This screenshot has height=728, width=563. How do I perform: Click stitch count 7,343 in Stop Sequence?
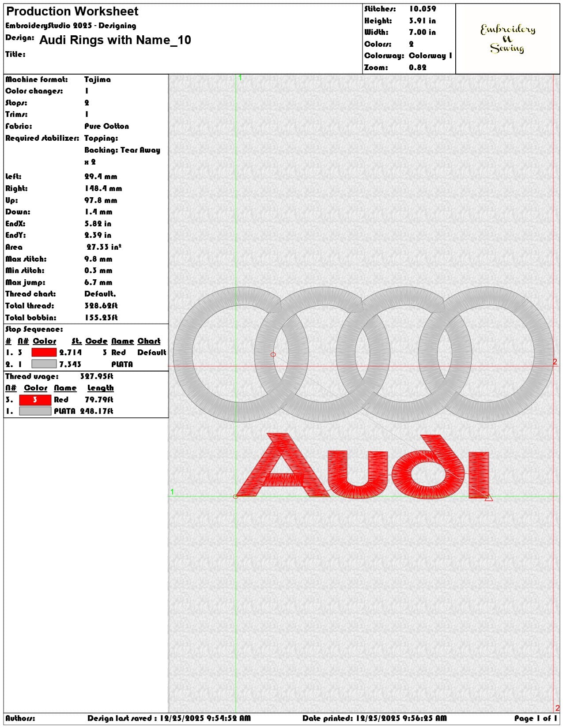click(70, 364)
